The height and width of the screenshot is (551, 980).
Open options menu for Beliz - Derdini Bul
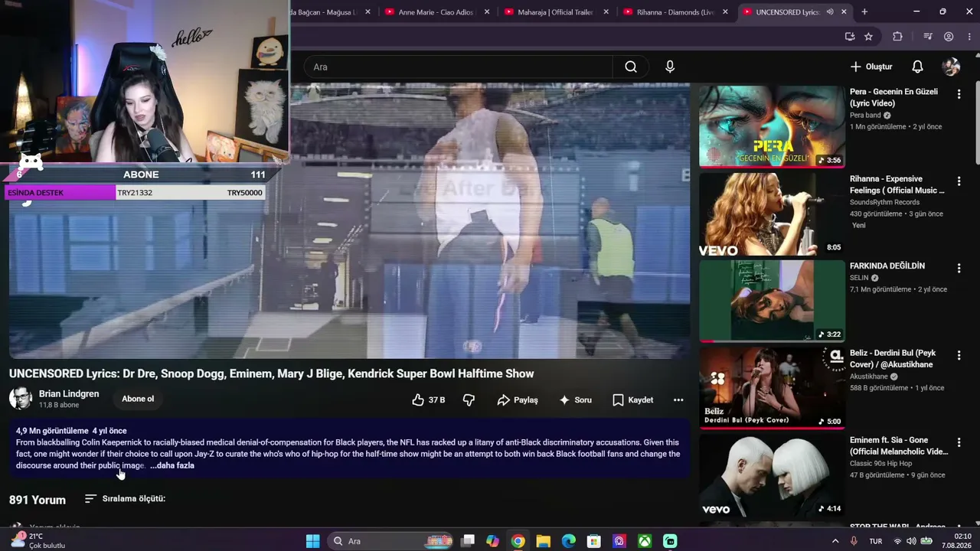(x=959, y=355)
